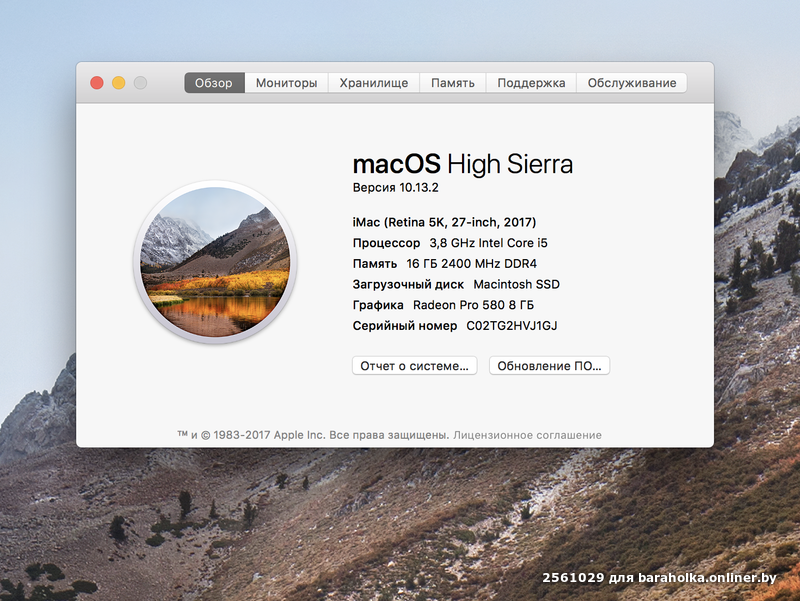The image size is (800, 601).
Task: Click the Отчет о системе button
Action: pos(414,366)
